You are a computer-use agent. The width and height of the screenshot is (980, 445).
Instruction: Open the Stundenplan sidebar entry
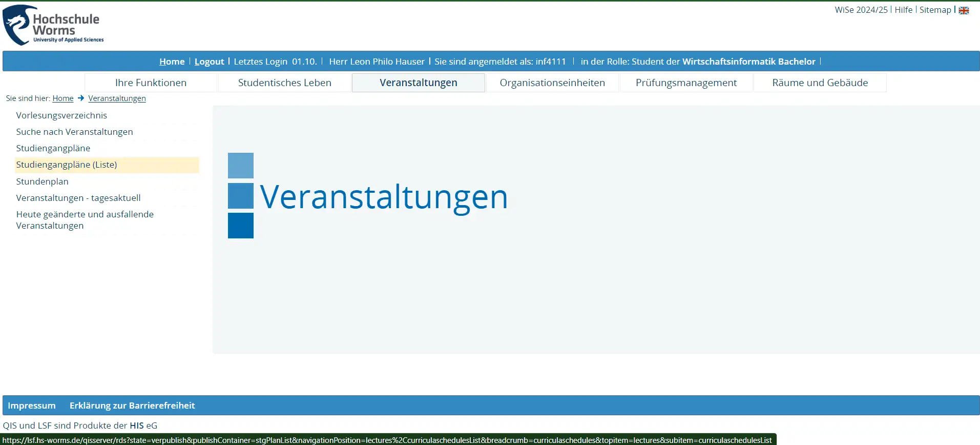(x=42, y=181)
